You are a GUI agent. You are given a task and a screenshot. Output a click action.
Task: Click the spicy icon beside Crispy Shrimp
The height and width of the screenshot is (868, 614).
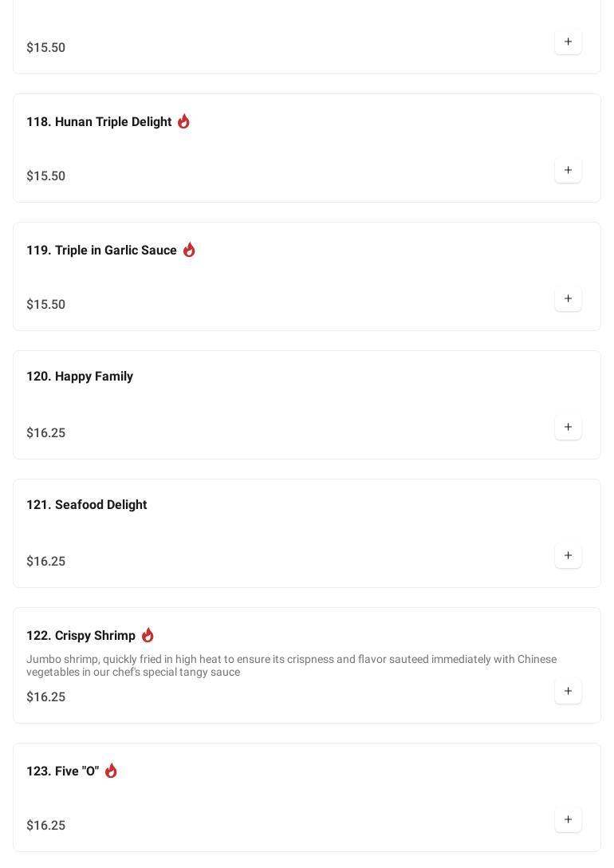tap(148, 635)
